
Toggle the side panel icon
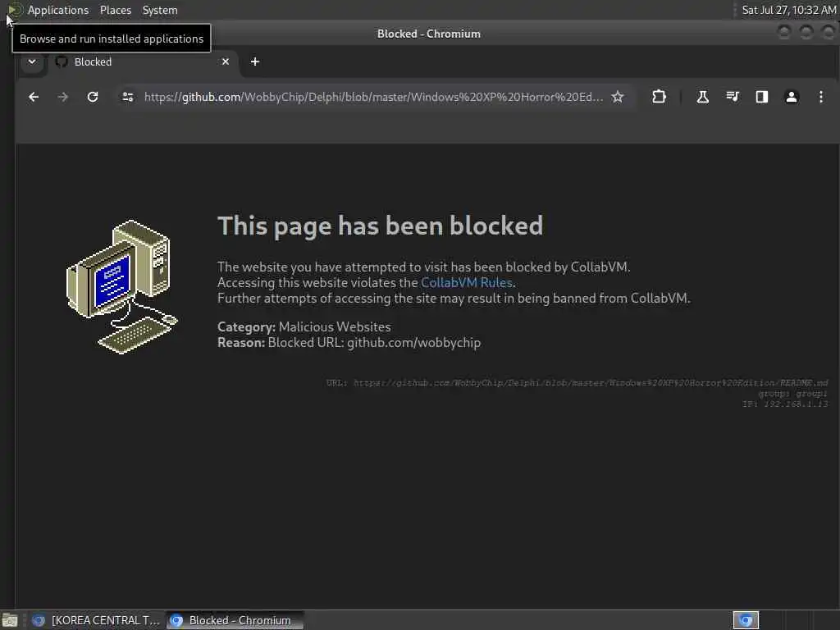click(762, 97)
